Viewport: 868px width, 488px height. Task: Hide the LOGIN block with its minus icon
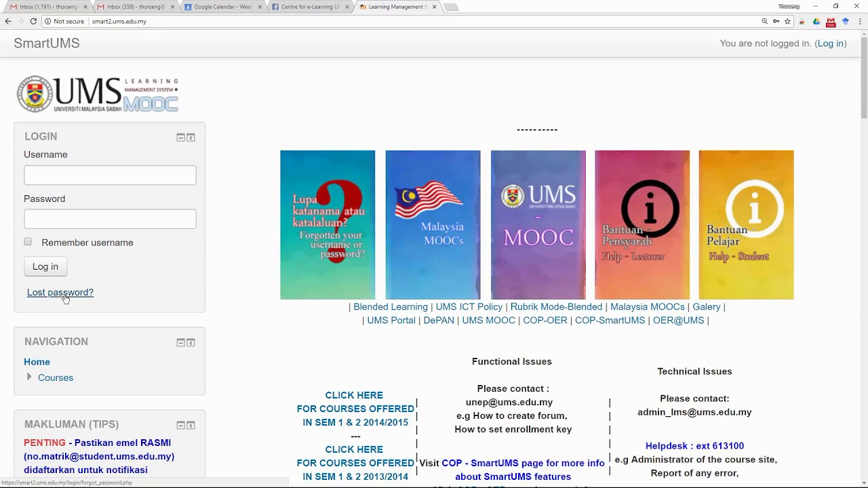180,138
